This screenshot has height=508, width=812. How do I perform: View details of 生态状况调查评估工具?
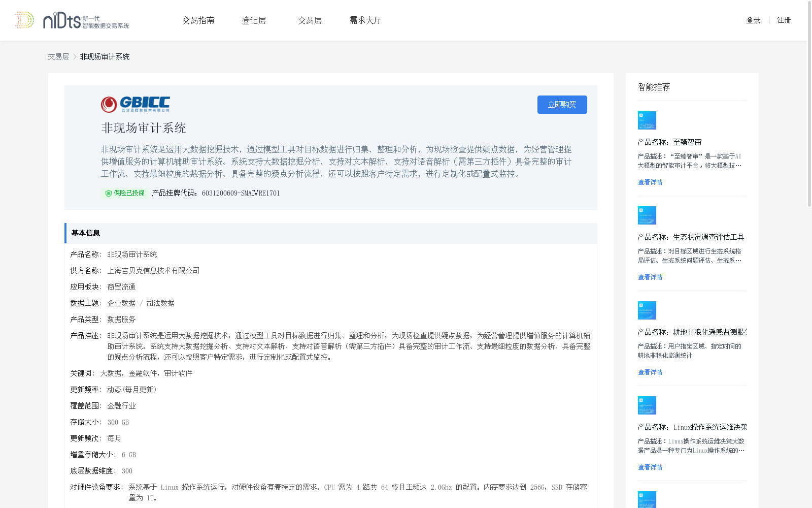tap(650, 277)
